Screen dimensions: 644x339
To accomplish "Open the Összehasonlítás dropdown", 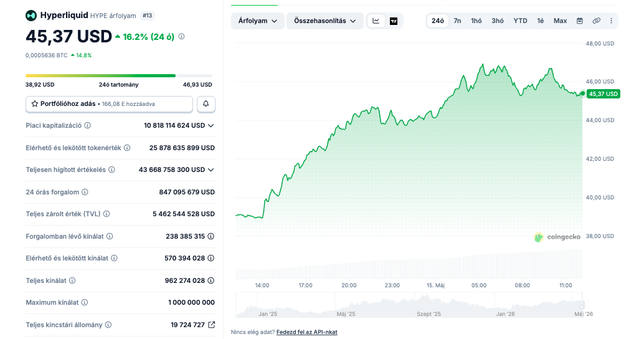I will point(324,21).
